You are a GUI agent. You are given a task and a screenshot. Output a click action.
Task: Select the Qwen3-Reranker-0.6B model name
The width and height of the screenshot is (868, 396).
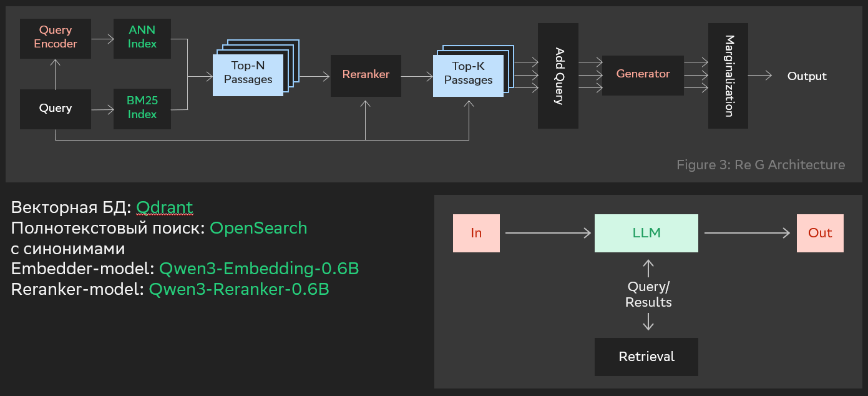(239, 289)
